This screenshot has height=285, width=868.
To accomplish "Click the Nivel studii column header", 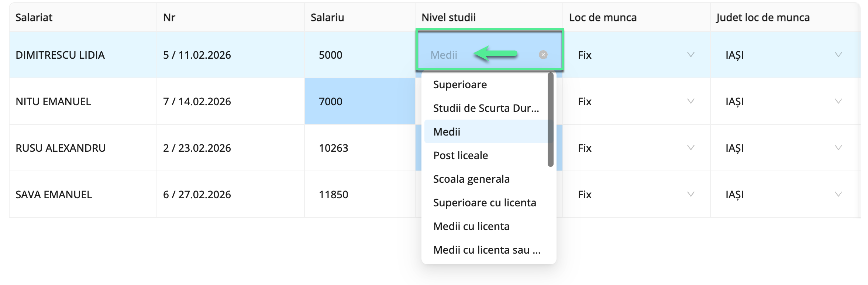I will coord(489,17).
